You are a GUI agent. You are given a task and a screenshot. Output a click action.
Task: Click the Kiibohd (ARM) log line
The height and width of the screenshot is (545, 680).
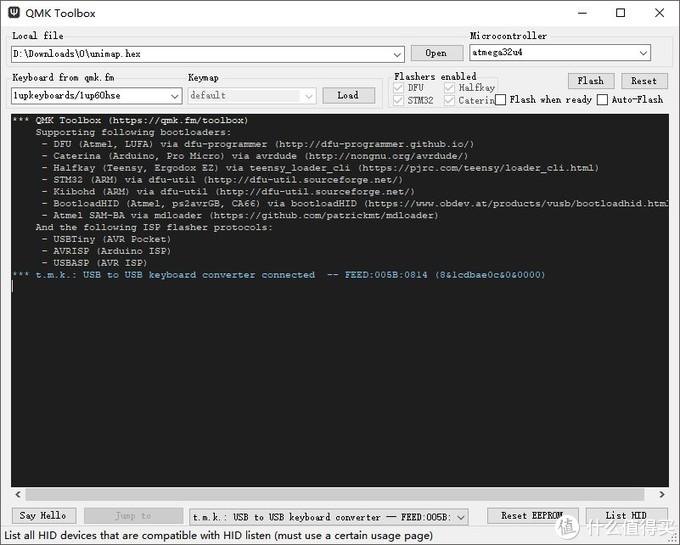(229, 192)
